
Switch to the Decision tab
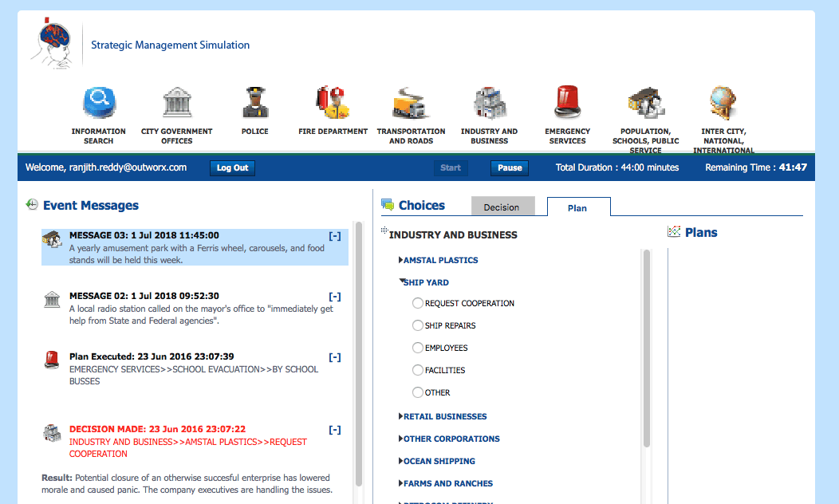coord(502,207)
